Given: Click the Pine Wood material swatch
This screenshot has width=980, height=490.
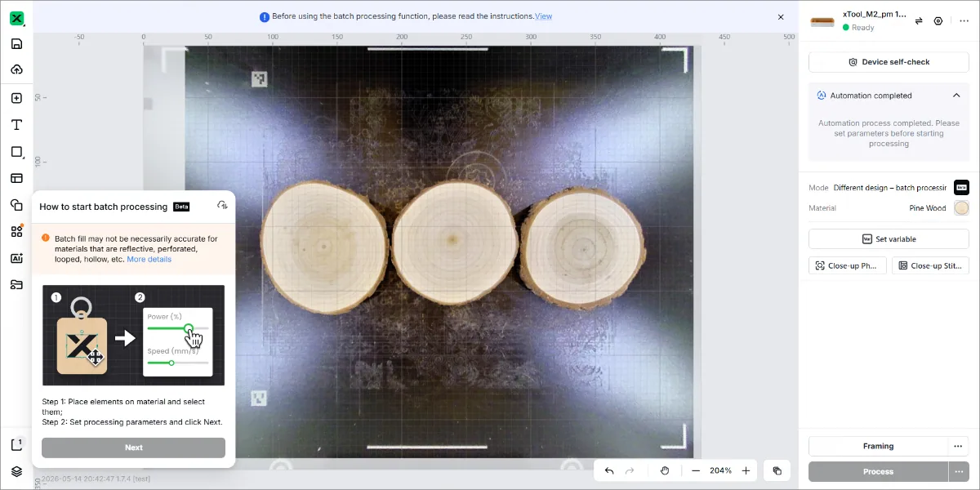Looking at the screenshot, I should click(961, 208).
